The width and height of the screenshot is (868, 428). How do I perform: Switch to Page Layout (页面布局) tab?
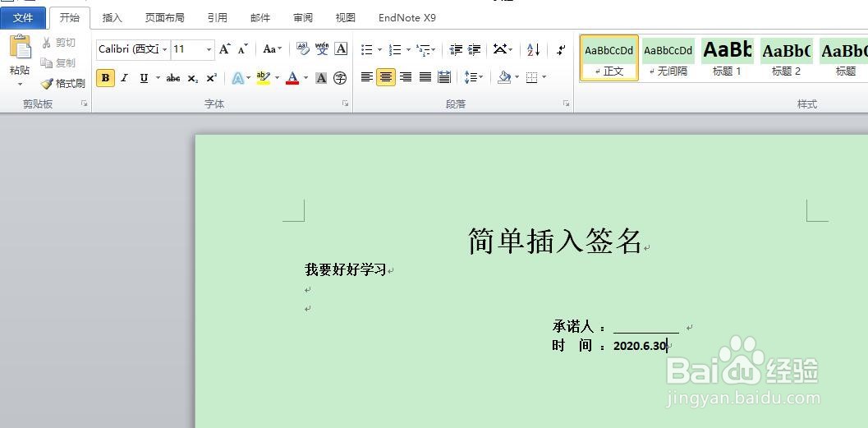click(x=164, y=18)
